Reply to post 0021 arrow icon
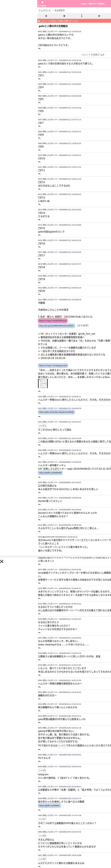The image size is (111, 868). pyautogui.click(x=39, y=392)
